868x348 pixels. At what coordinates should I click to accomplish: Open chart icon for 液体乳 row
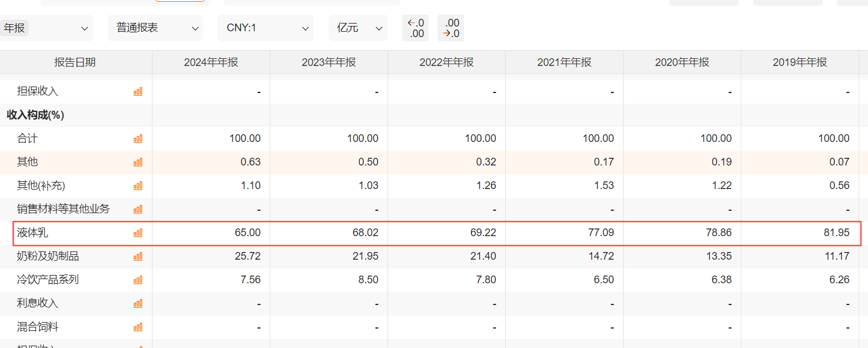click(x=138, y=233)
